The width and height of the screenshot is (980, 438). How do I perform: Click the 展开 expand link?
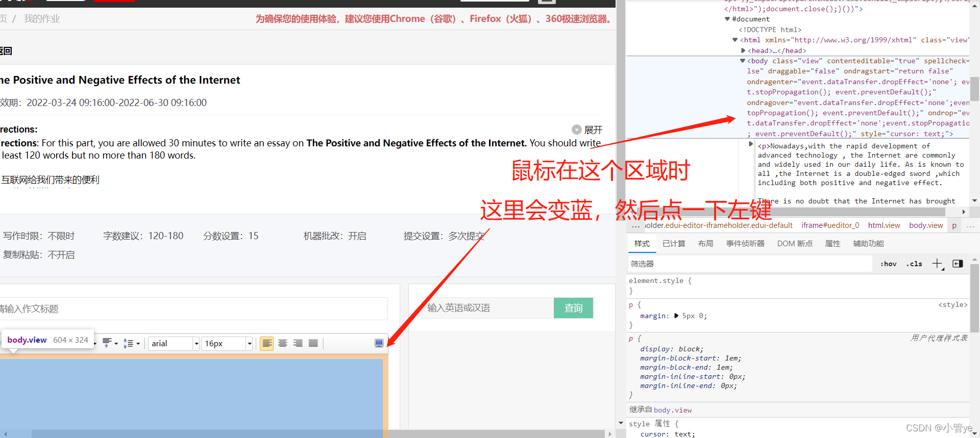[593, 130]
